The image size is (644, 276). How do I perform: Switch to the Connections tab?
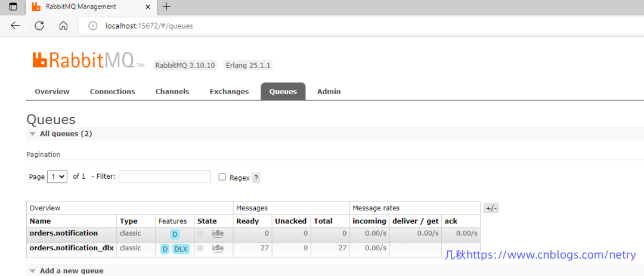[x=113, y=92]
